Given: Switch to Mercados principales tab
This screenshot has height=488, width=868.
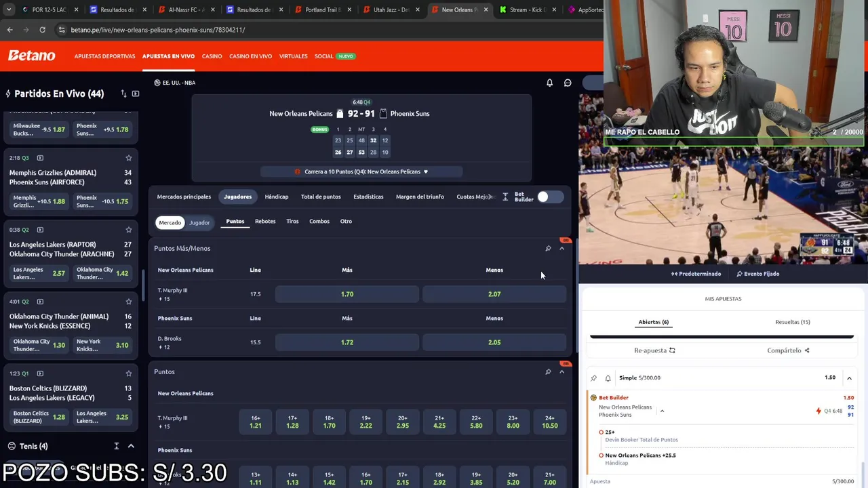Looking at the screenshot, I should point(184,197).
